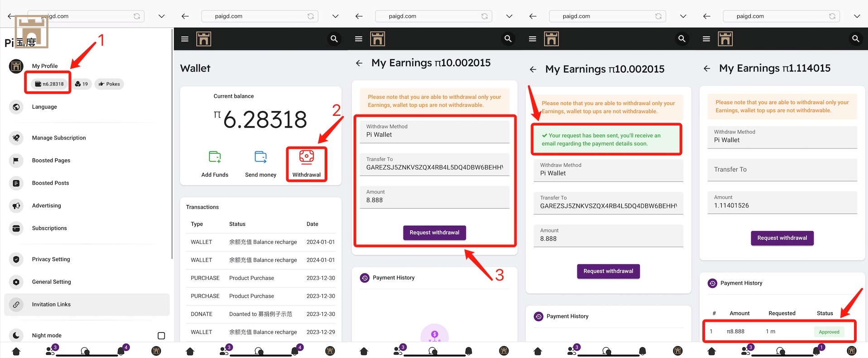
Task: Click search icon on Wallet screen header
Action: point(334,39)
